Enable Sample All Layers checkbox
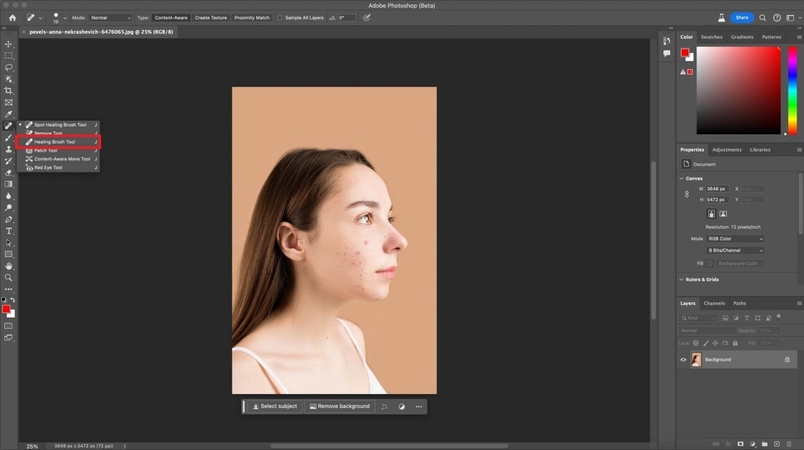 280,18
